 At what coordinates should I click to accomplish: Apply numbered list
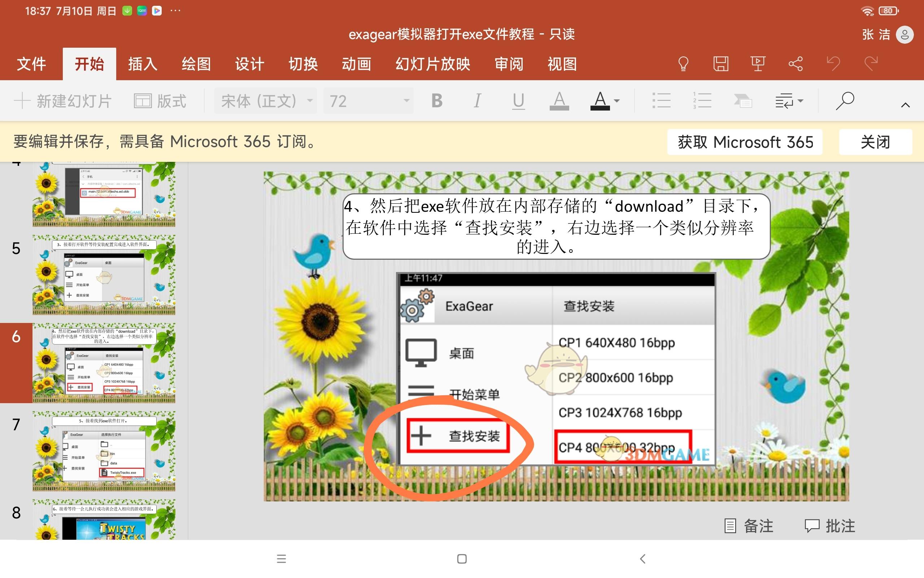(702, 101)
